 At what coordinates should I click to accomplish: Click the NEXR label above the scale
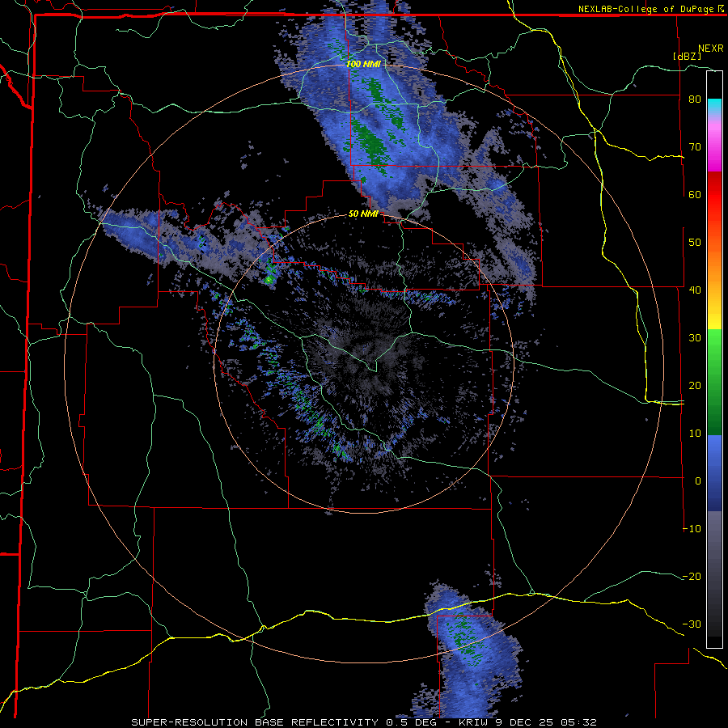(710, 48)
